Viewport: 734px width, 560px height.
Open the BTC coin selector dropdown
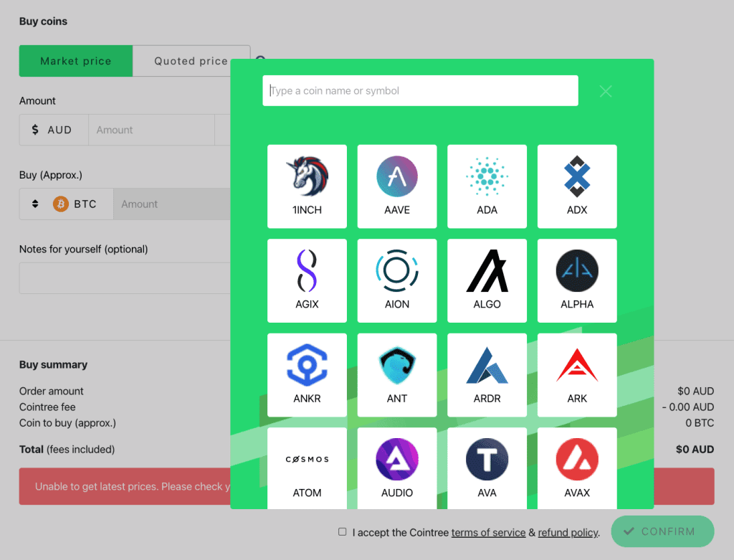tap(66, 204)
